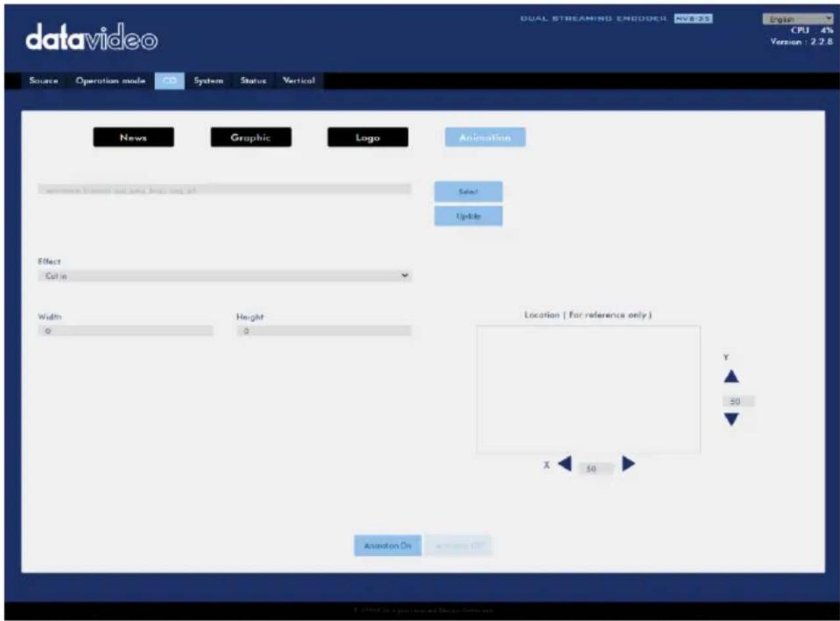Click the 'Effect' label
Screen dimensions: 840x621
[x=49, y=262]
